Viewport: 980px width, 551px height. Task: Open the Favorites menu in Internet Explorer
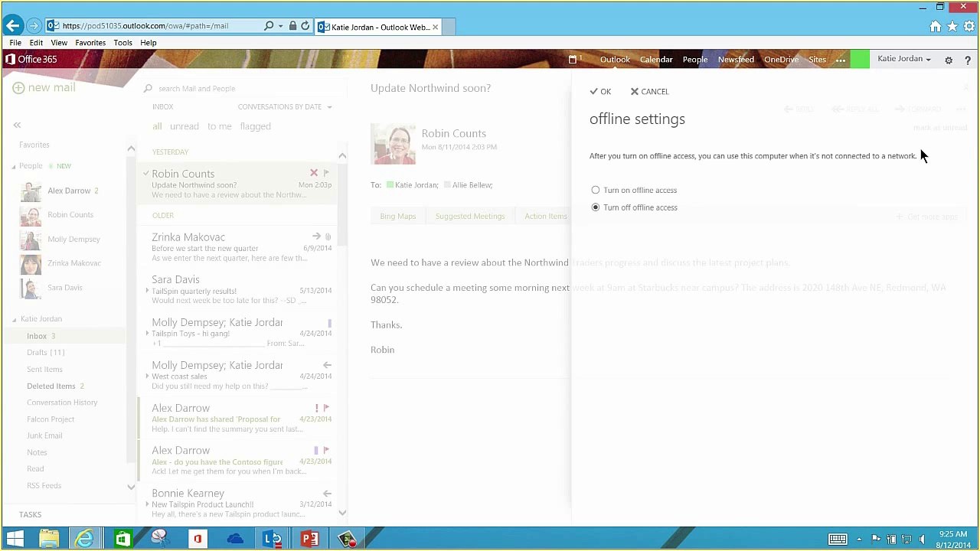[x=90, y=43]
